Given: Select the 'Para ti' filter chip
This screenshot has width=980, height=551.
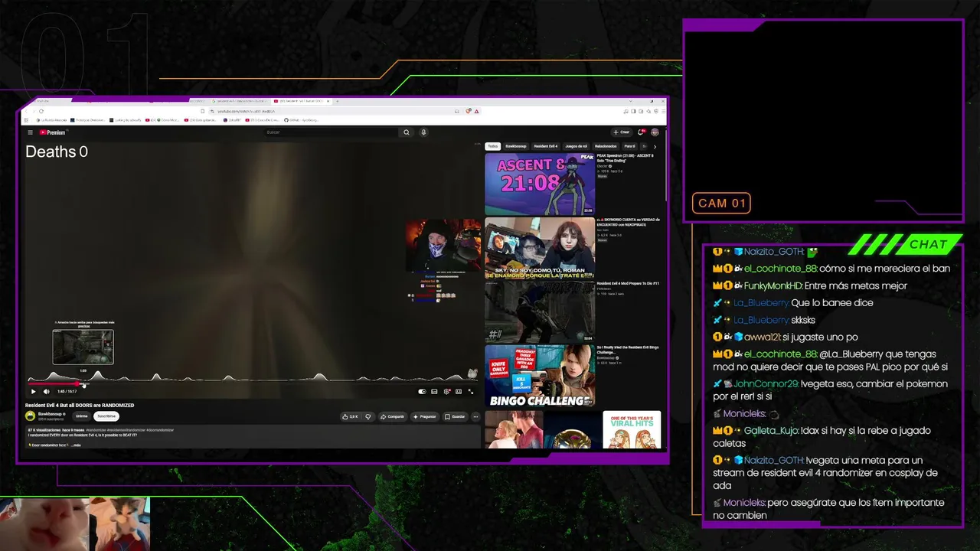Looking at the screenshot, I should pyautogui.click(x=629, y=146).
